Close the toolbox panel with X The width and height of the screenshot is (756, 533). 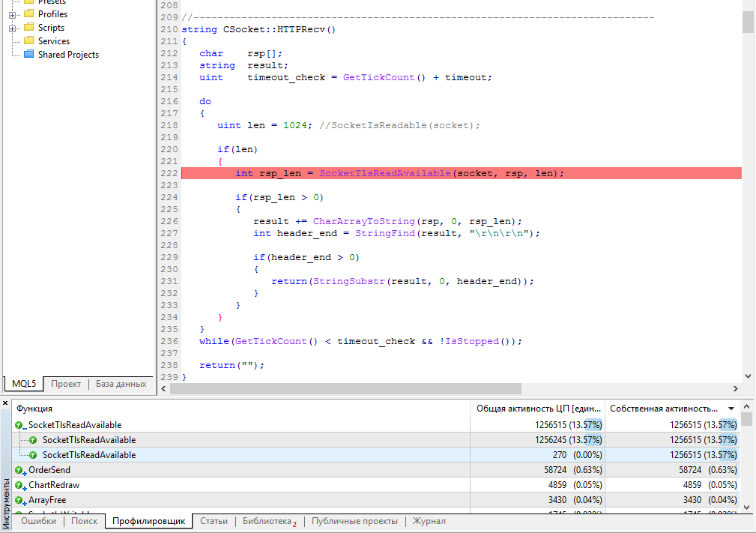pos(5,403)
